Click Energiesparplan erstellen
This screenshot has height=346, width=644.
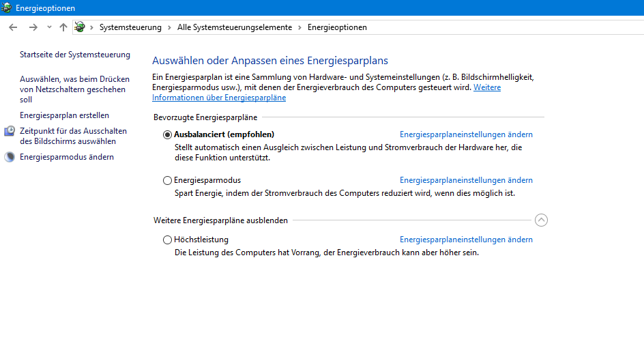(65, 115)
